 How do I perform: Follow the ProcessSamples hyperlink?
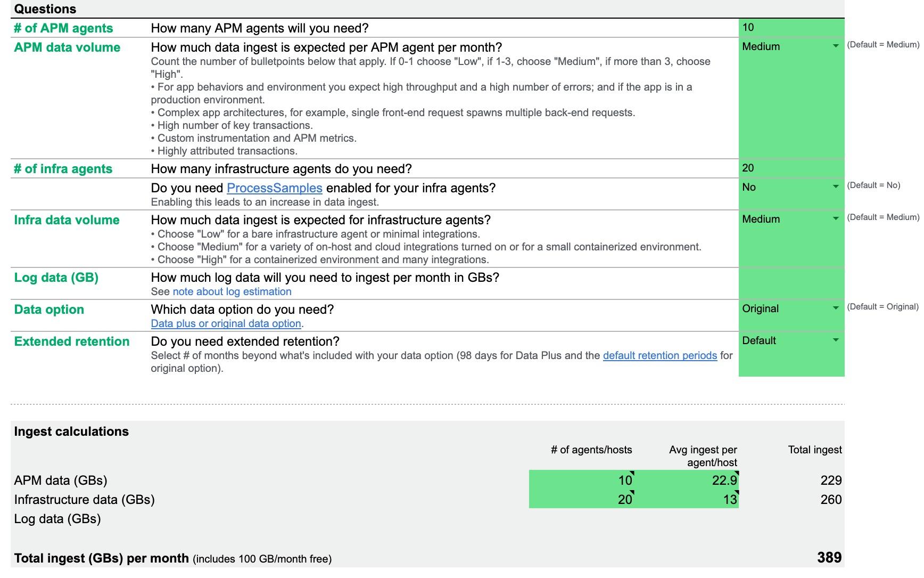(x=274, y=188)
